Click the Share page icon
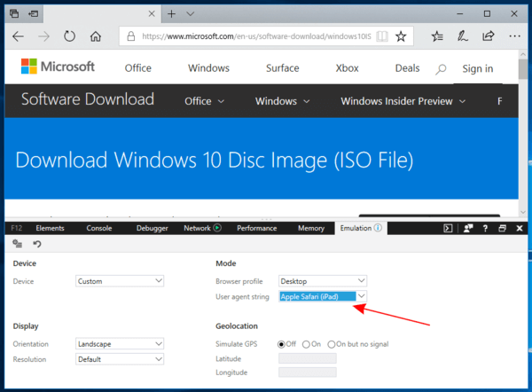The width and height of the screenshot is (532, 392). click(x=489, y=36)
